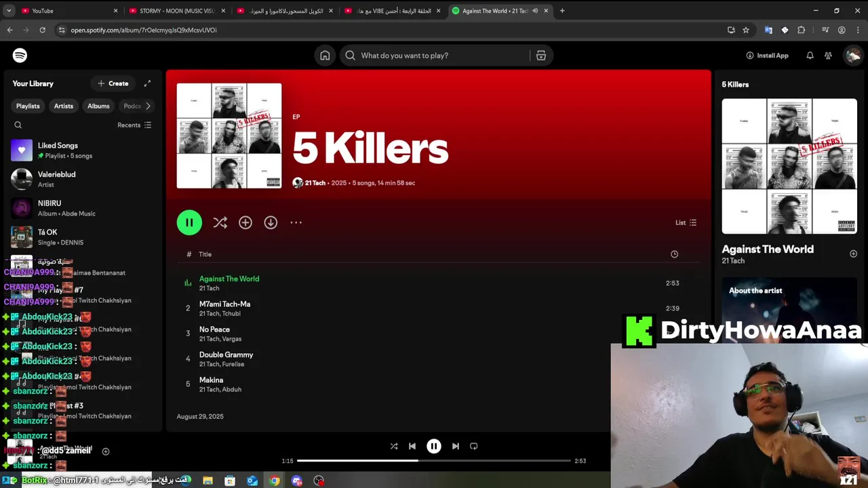Add 5 Killers to Your Library
This screenshot has width=868, height=488.
(245, 222)
